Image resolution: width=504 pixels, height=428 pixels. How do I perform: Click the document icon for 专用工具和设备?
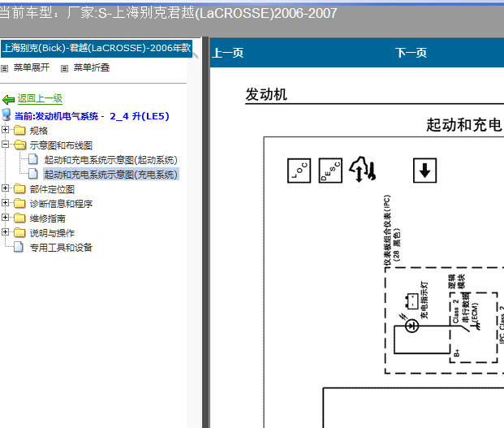point(19,247)
